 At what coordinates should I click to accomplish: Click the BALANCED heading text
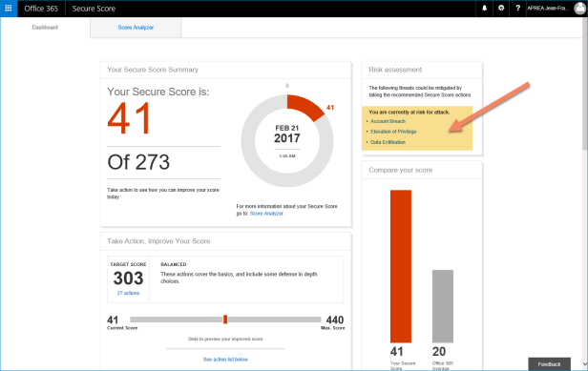(x=174, y=264)
